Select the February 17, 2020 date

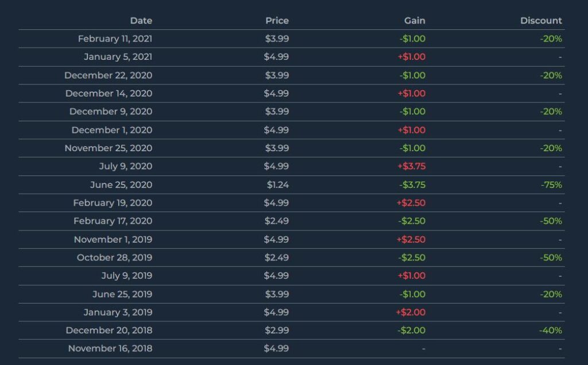click(113, 221)
